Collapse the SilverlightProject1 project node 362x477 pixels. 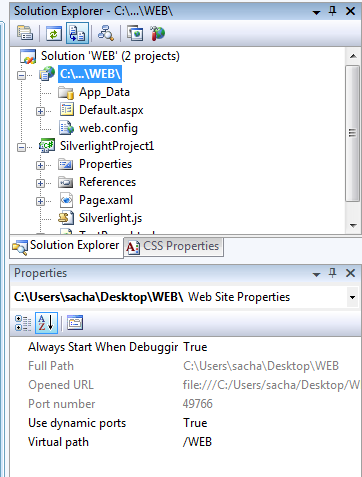point(21,147)
